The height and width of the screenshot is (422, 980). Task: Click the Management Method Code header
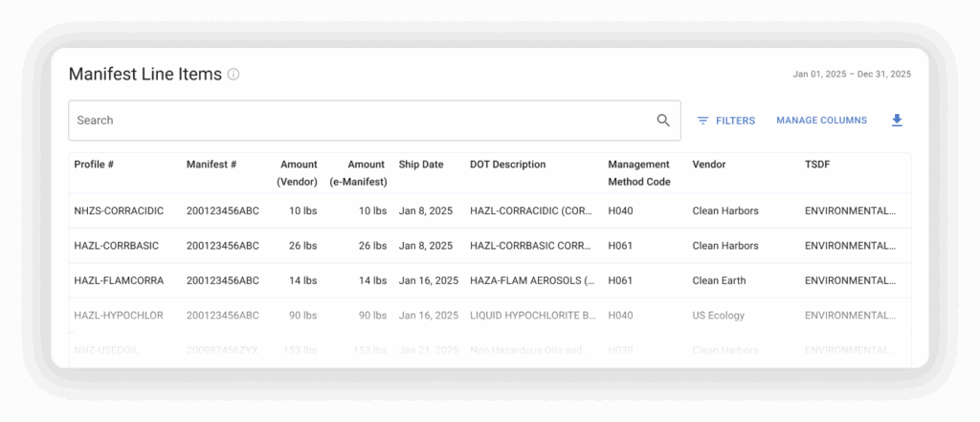[639, 172]
